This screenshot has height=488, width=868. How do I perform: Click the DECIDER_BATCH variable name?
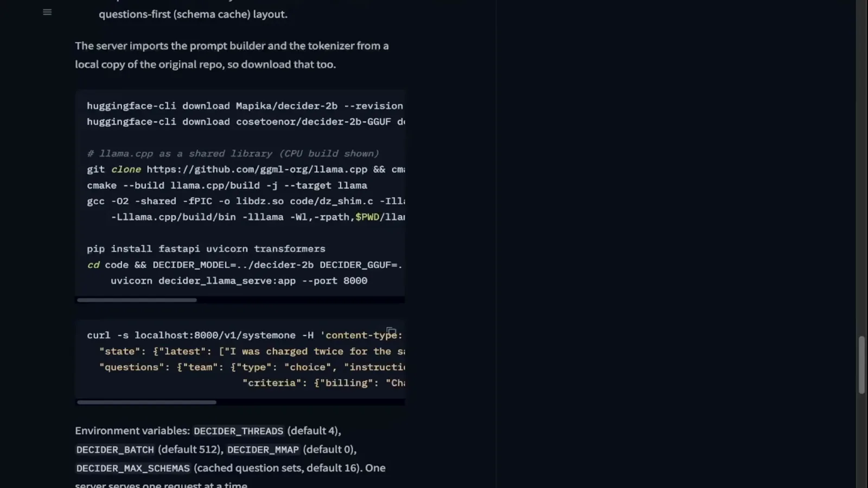[x=115, y=450]
